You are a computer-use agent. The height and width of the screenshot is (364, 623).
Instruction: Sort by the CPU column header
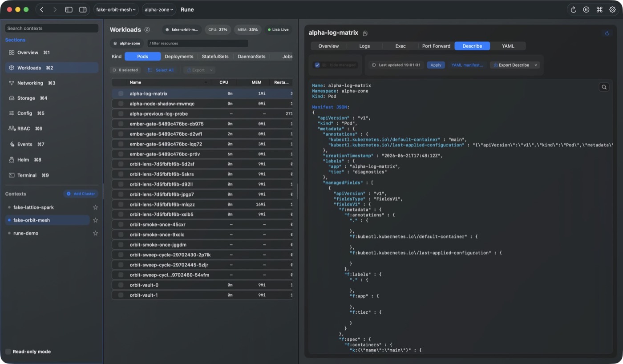(224, 82)
